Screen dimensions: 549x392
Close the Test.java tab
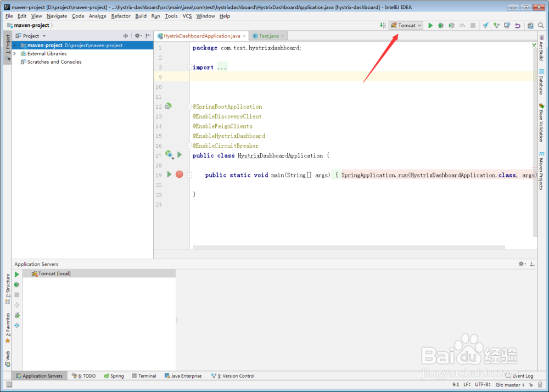pos(283,36)
